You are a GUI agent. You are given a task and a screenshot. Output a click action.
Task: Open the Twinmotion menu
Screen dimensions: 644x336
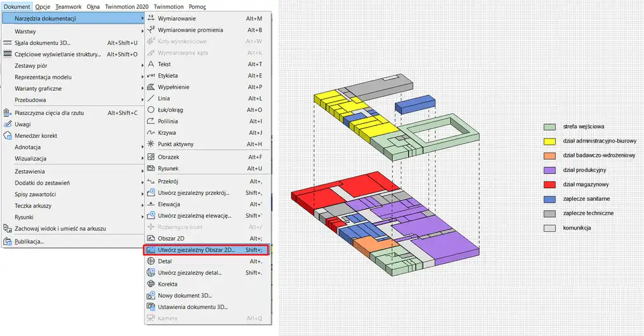(x=168, y=6)
